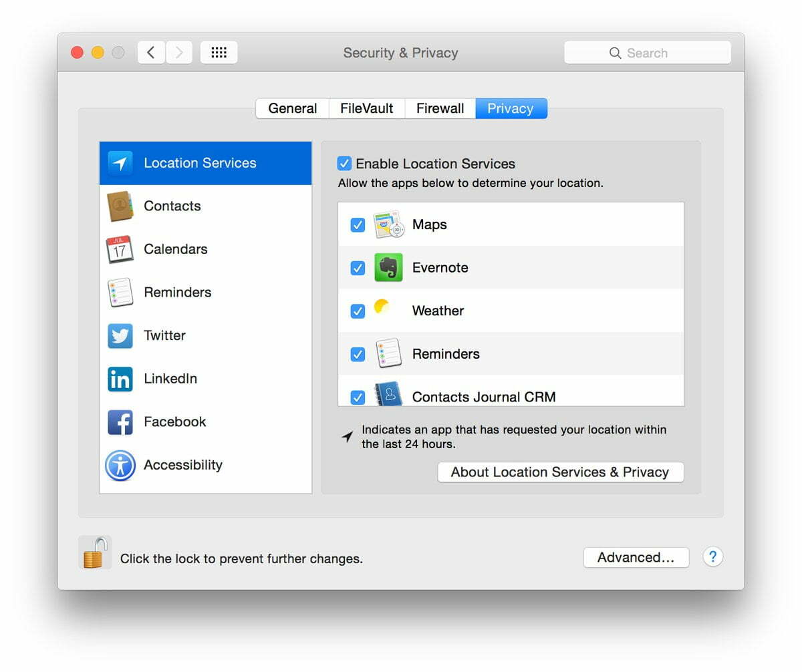Disable location access for Maps
Viewport: 802px width, 672px height.
click(358, 225)
